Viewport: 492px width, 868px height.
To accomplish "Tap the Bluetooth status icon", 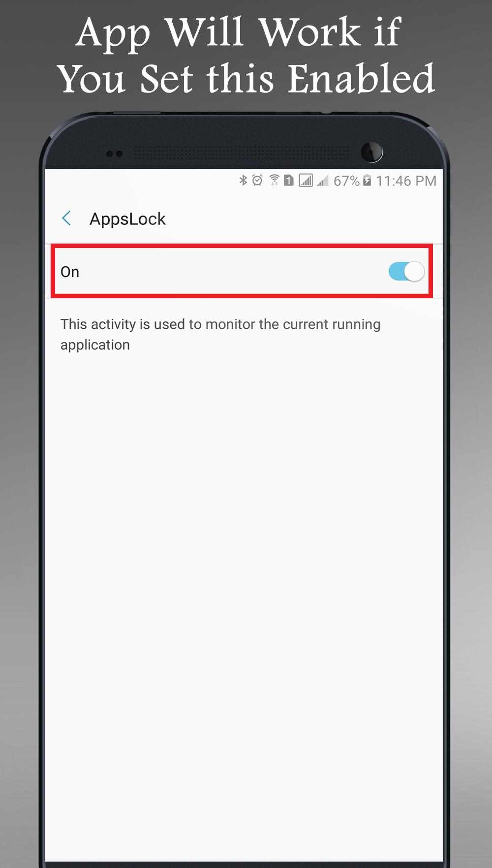I will [x=243, y=181].
